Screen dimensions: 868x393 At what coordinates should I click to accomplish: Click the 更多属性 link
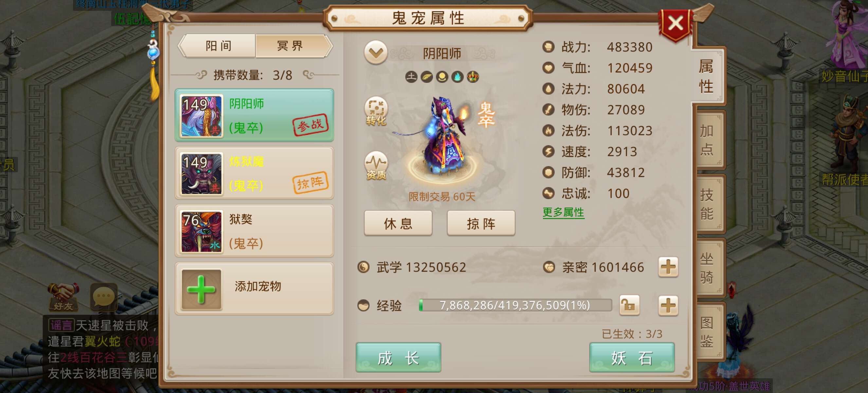coord(563,212)
